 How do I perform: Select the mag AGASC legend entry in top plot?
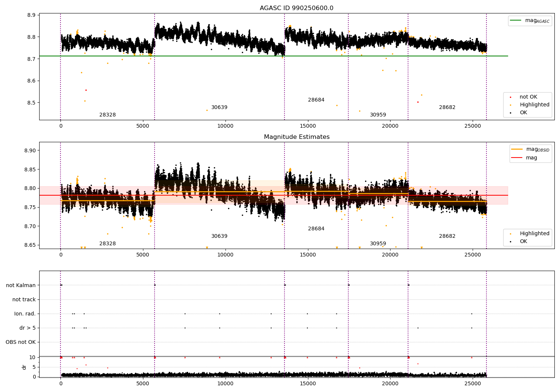point(530,21)
